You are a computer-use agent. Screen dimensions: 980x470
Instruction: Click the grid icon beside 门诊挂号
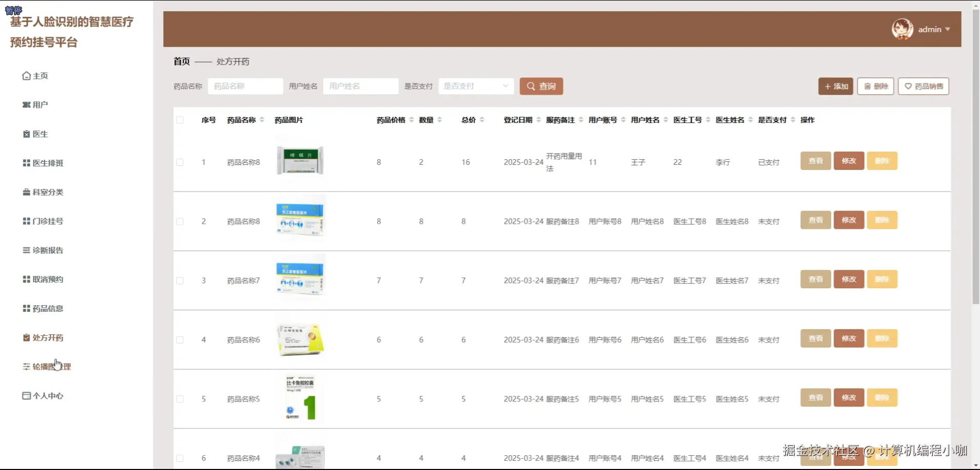26,221
